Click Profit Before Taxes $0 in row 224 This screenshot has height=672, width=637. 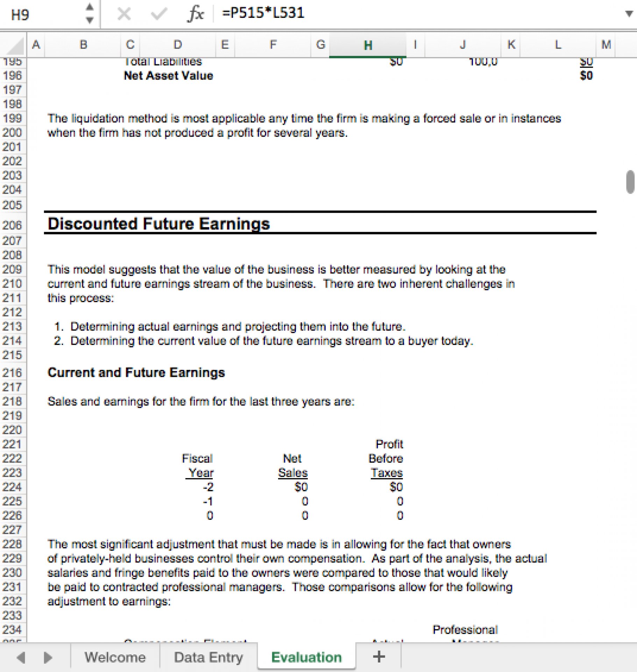coord(396,487)
